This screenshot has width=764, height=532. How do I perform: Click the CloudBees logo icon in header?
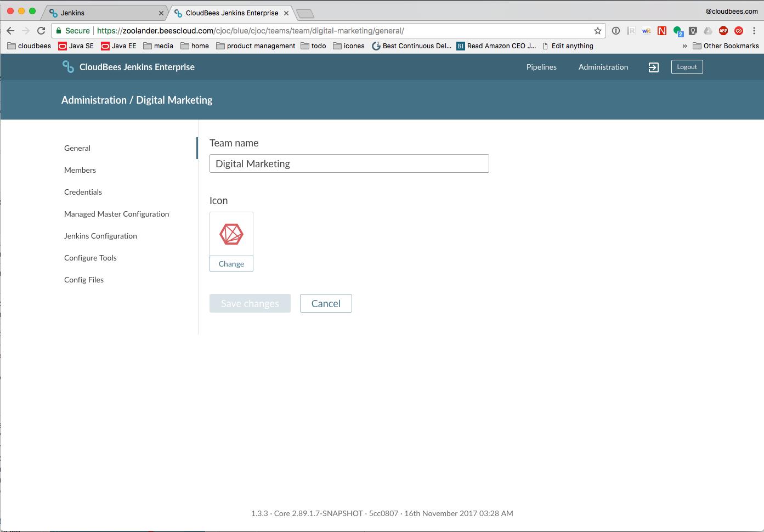[68, 67]
